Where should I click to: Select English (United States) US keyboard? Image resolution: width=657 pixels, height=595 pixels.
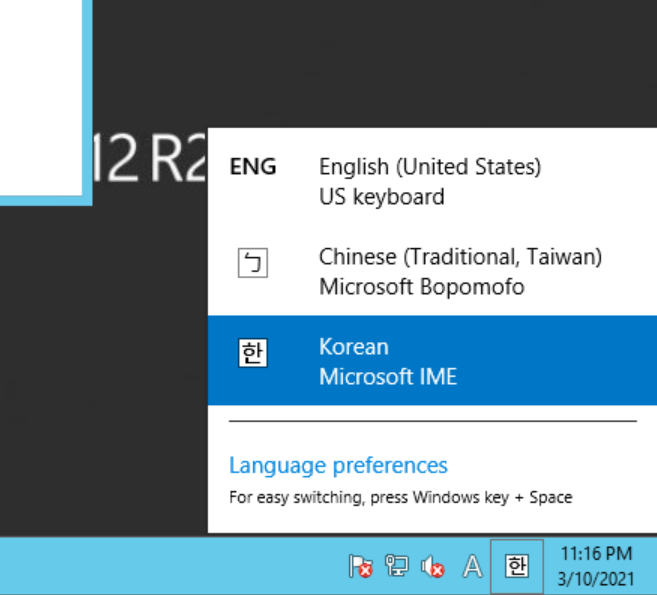(x=432, y=181)
